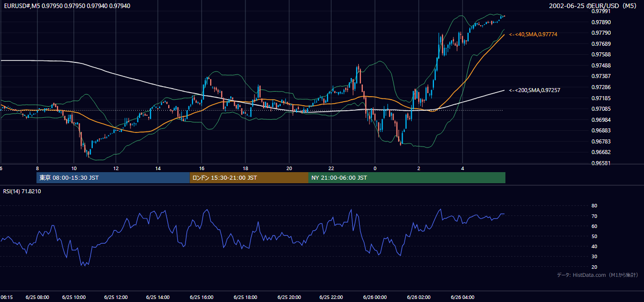The image size is (644, 302).
Task: Click the 6/26 04:00 date label
Action: click(463, 297)
